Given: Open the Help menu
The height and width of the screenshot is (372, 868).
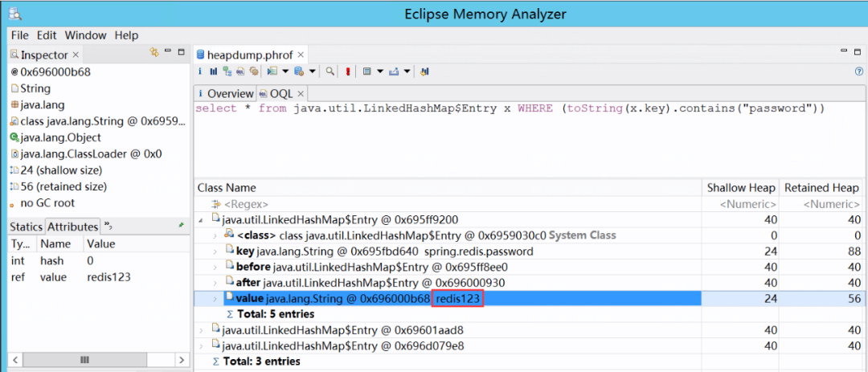Looking at the screenshot, I should (x=126, y=35).
